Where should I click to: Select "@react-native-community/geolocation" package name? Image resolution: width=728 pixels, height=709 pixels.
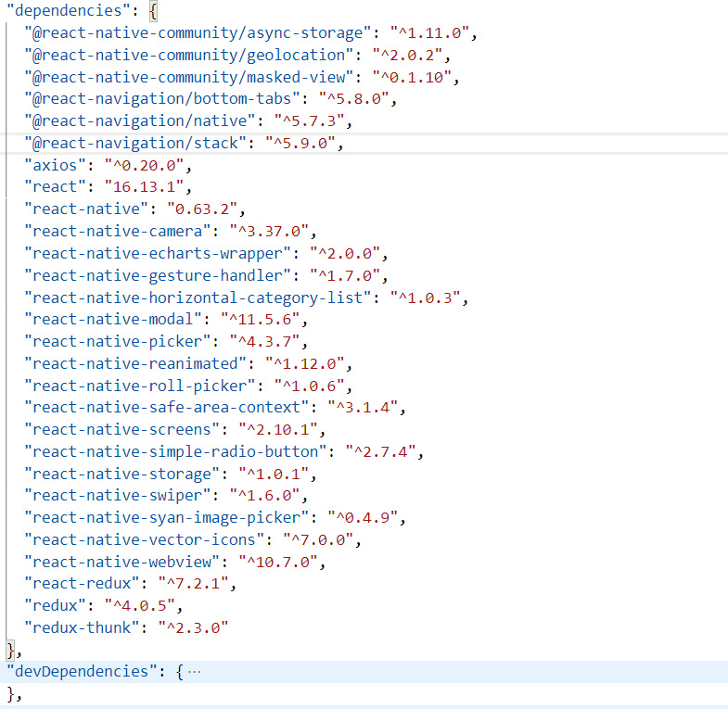189,56
